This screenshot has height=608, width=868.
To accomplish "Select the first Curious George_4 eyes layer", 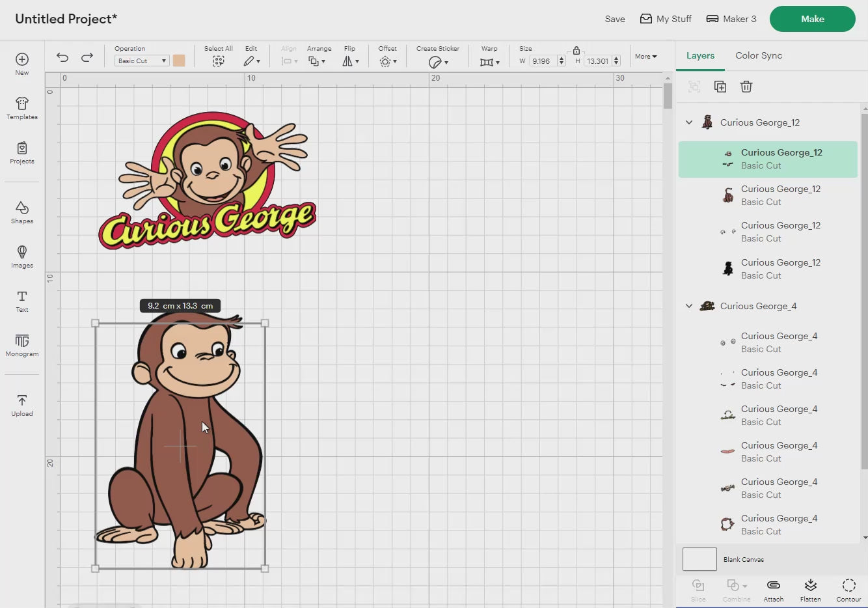I will click(768, 342).
